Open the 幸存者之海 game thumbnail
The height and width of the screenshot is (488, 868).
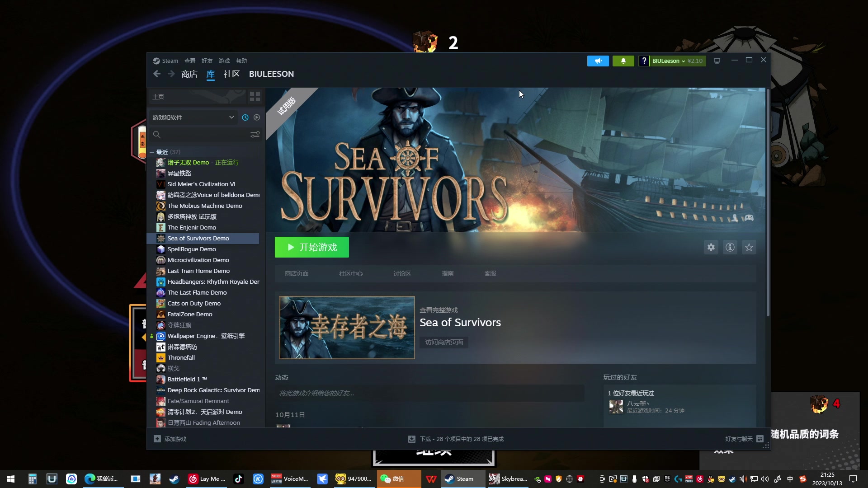(x=347, y=328)
